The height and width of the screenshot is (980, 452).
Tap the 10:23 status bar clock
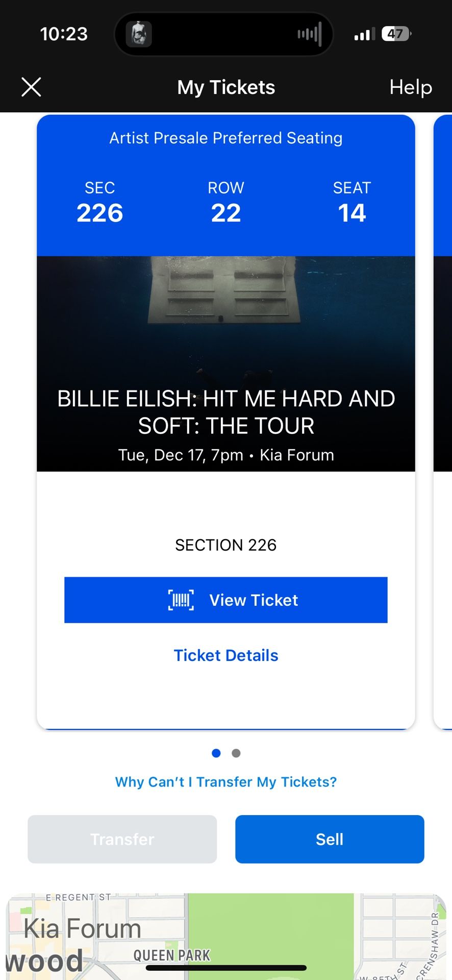tap(64, 34)
